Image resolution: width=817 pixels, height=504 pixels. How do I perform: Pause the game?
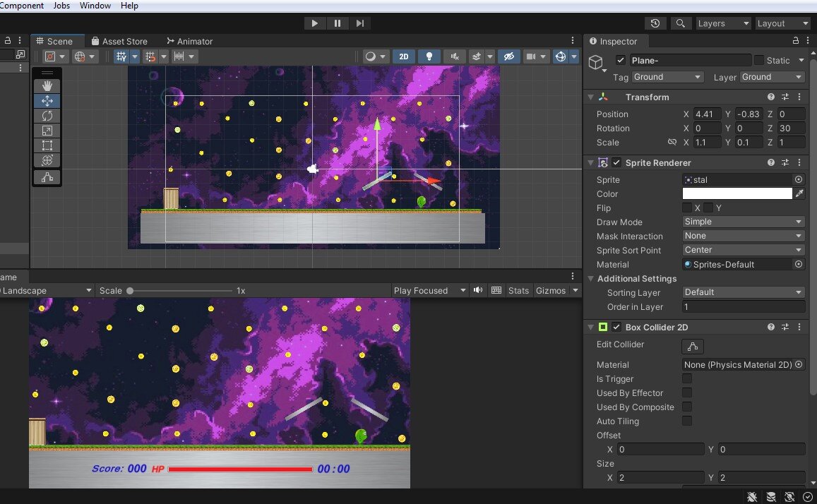coord(337,23)
